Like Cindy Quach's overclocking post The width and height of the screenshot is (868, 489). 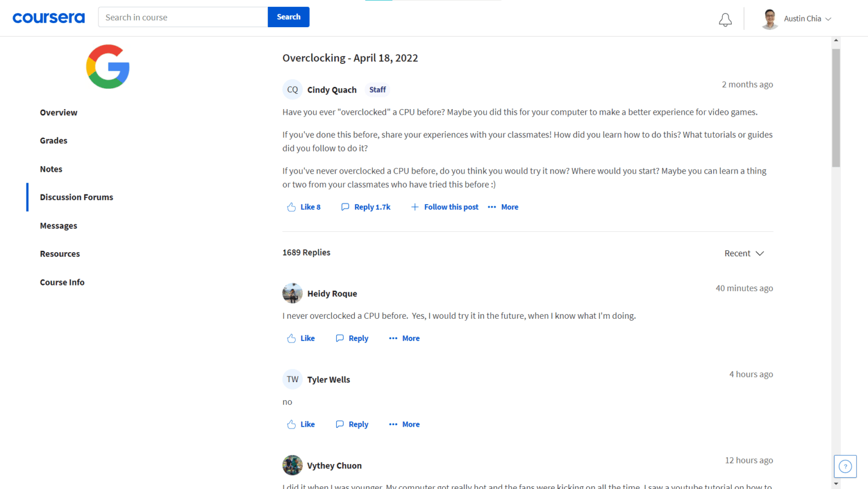(303, 207)
